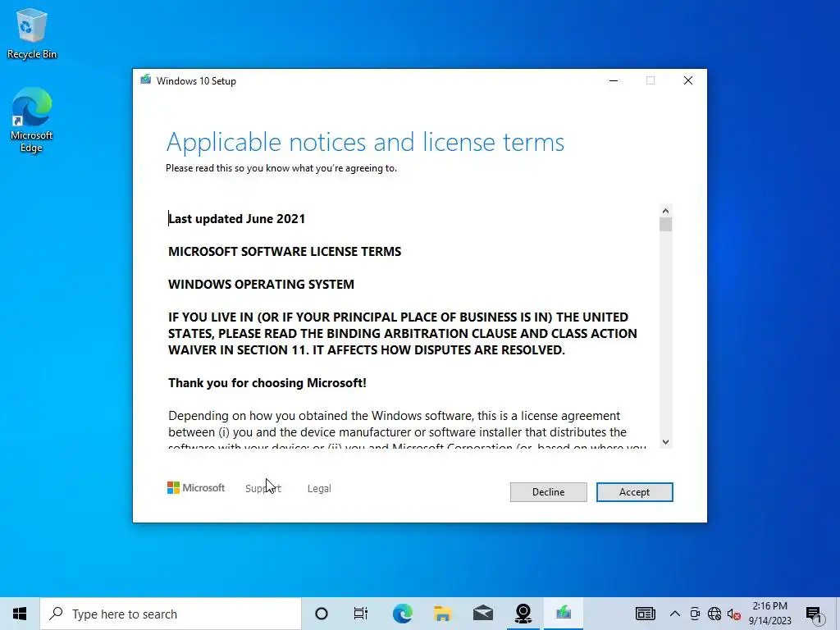Close the Windows 10 Setup window

[688, 80]
